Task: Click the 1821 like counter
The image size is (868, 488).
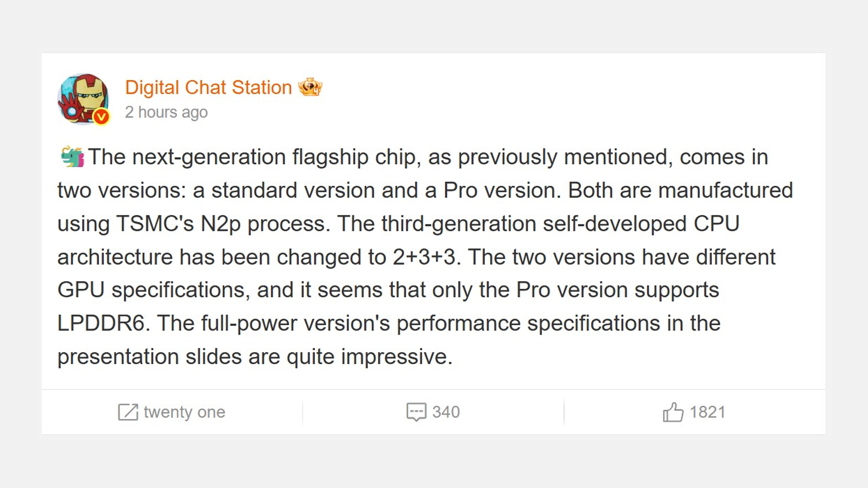Action: pyautogui.click(x=707, y=412)
